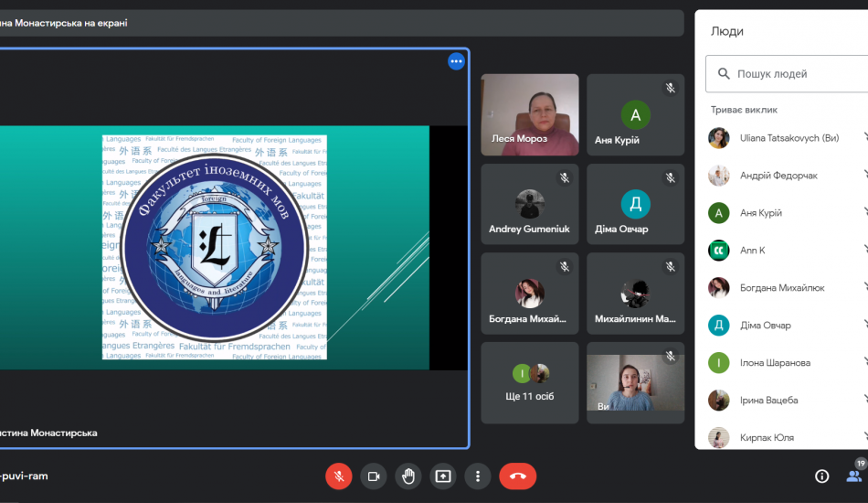Click the 'Пошук людей' search field

click(x=795, y=73)
